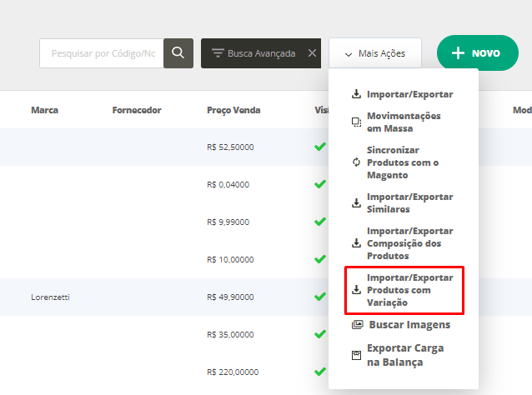Screen dimensions: 532x395
Task: Click the sync icon for Magento synchronization
Action: [x=357, y=162]
